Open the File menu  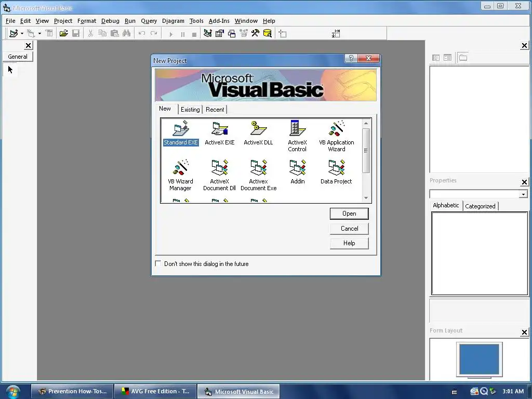[x=10, y=21]
